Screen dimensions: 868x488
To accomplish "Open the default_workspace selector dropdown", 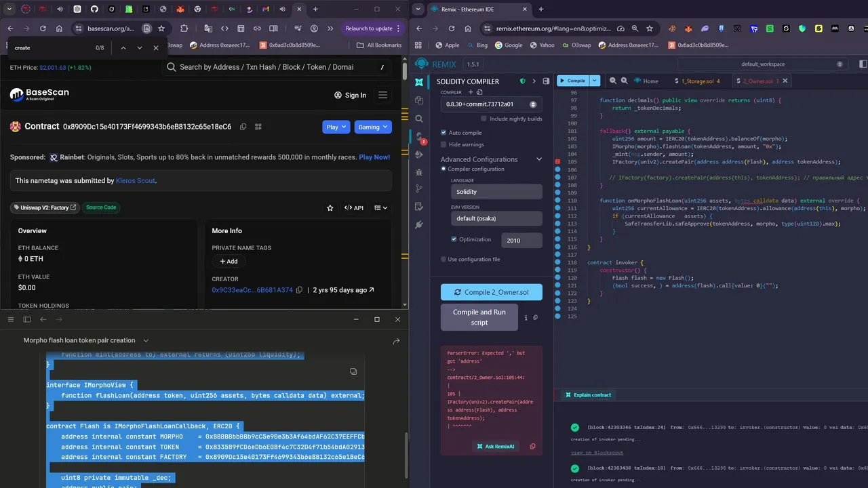I will coord(762,64).
